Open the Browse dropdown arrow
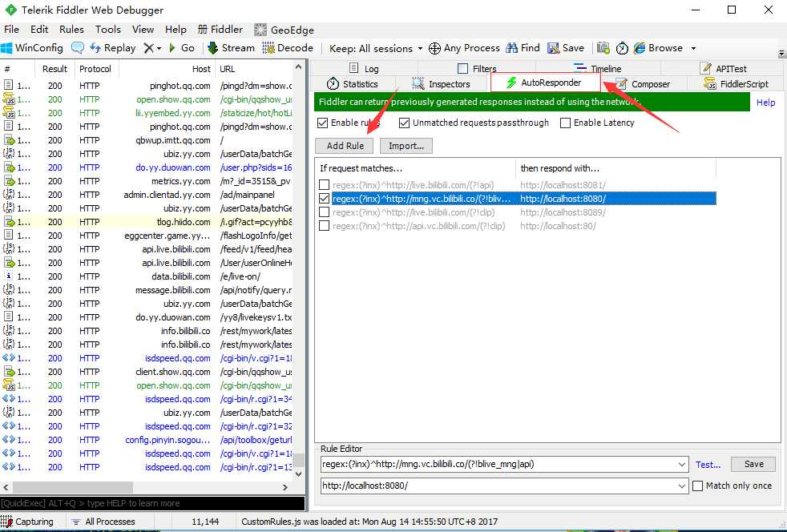 coord(694,48)
